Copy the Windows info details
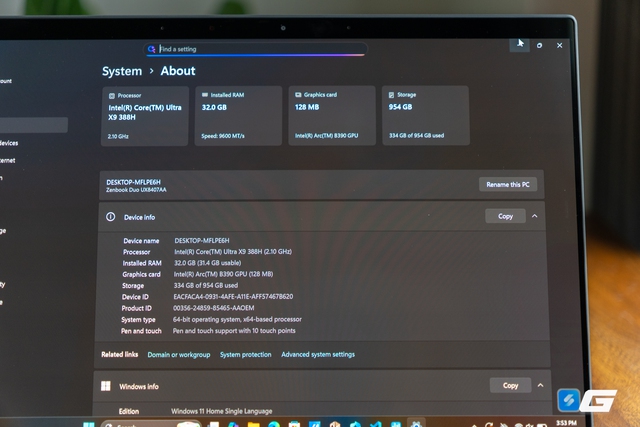Image resolution: width=640 pixels, height=427 pixels. click(510, 385)
